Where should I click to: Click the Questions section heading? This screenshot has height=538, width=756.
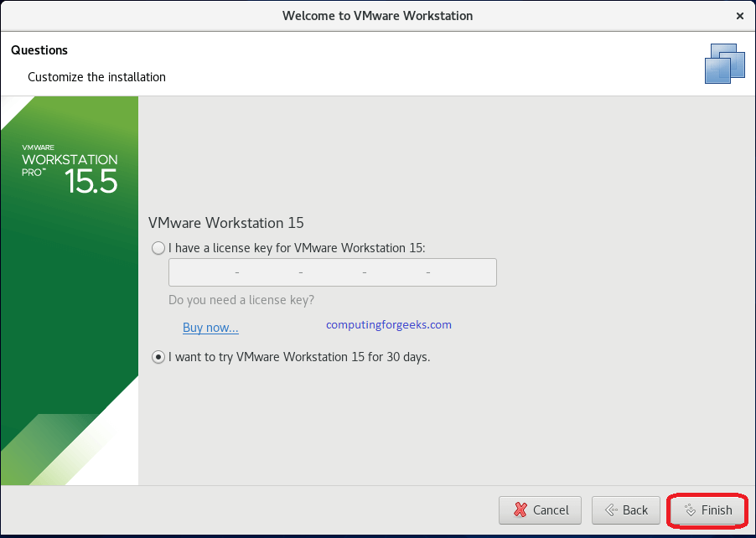pos(39,50)
